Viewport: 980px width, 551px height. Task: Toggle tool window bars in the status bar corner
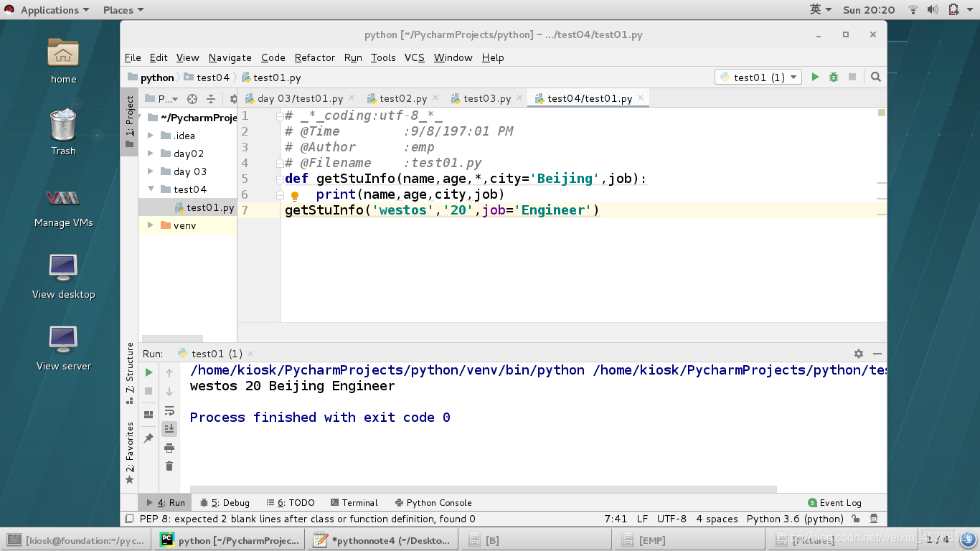[x=129, y=519]
